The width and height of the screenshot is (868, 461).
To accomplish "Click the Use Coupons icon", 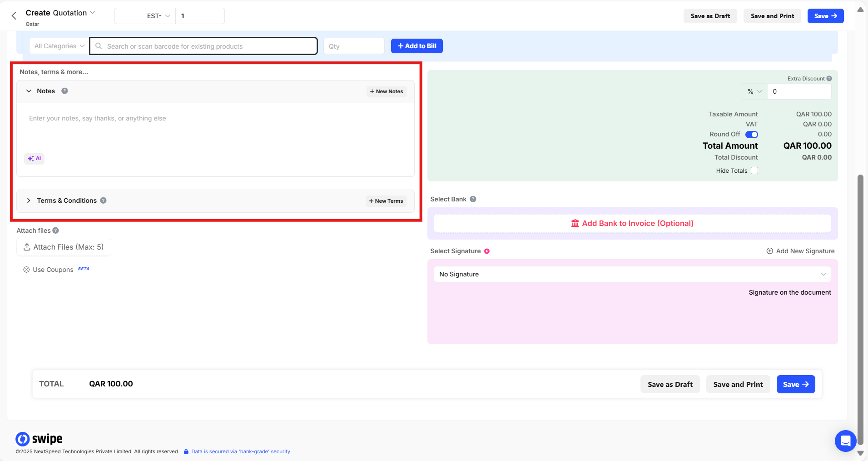I will (26, 270).
